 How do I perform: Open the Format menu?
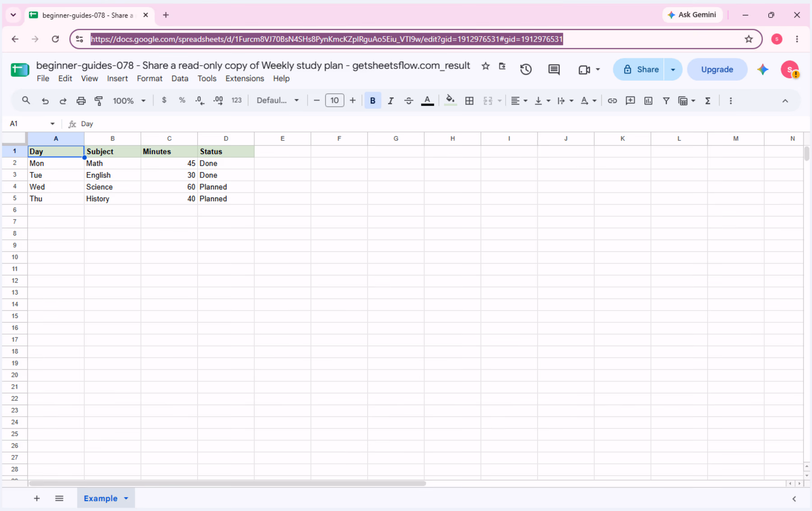coord(149,79)
